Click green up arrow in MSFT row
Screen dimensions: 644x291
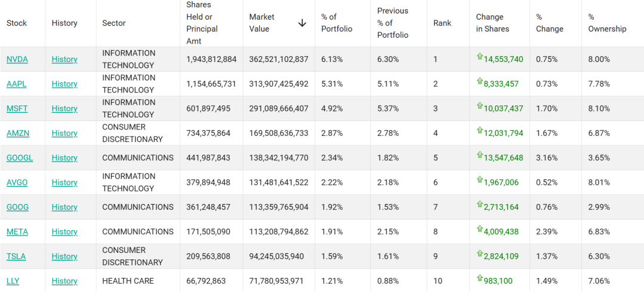tap(479, 106)
